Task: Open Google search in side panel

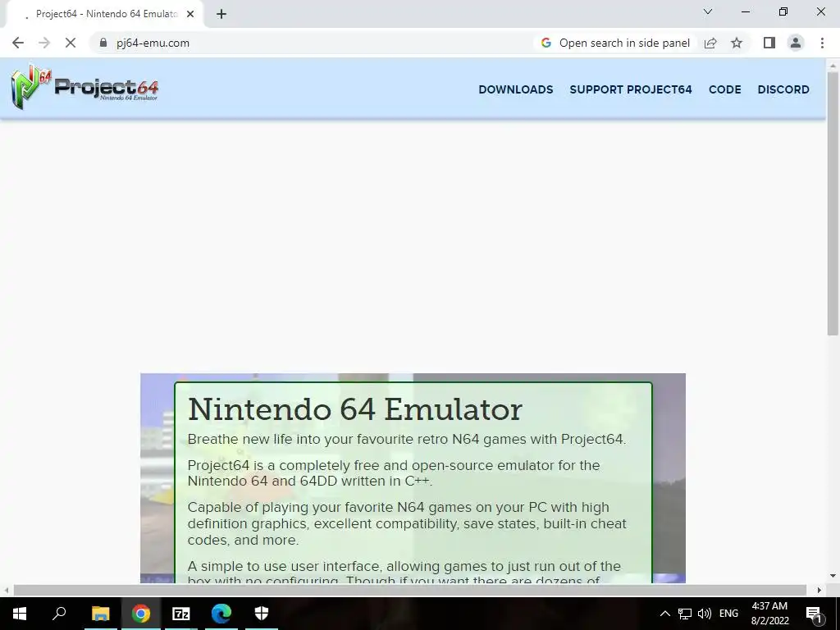Action: [615, 43]
